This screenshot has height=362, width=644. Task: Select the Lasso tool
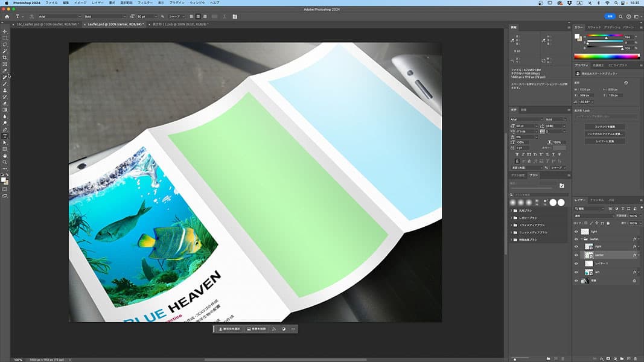click(5, 45)
